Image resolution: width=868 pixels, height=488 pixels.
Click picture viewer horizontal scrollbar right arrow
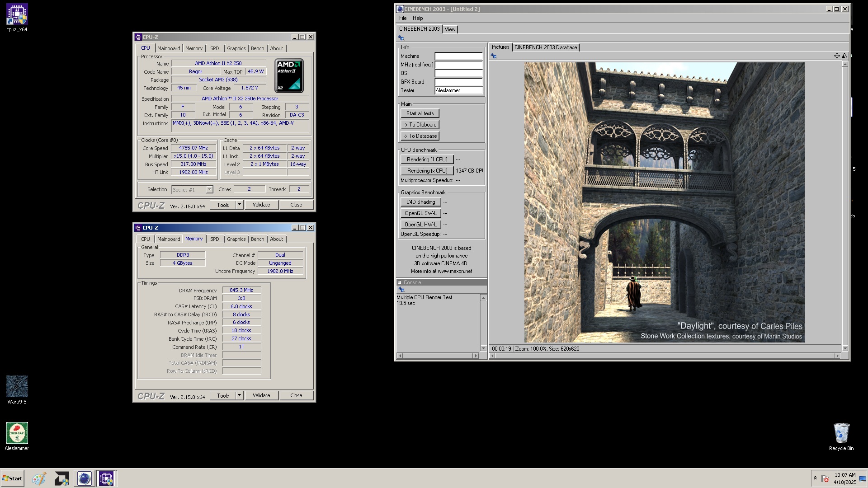(x=837, y=356)
